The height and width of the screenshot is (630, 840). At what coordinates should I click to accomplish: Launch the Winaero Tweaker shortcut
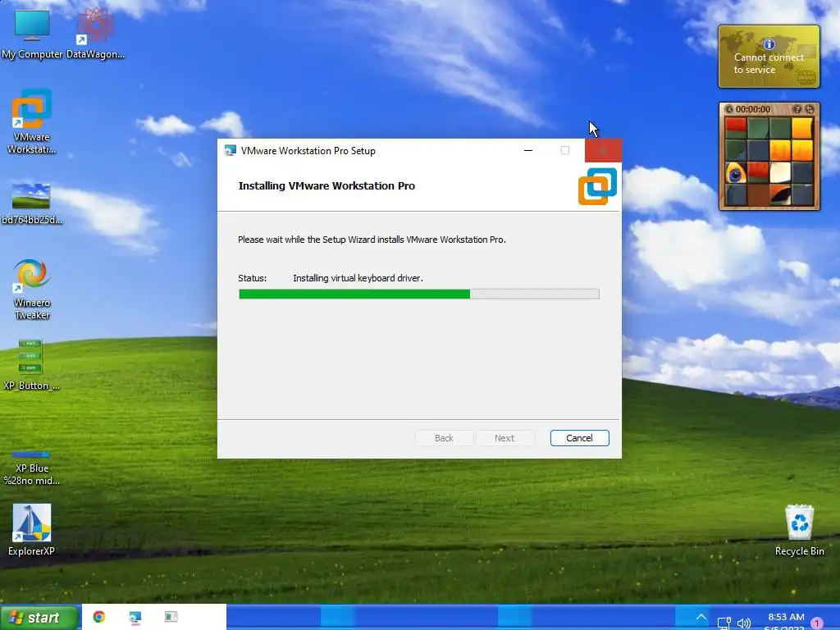coord(32,290)
